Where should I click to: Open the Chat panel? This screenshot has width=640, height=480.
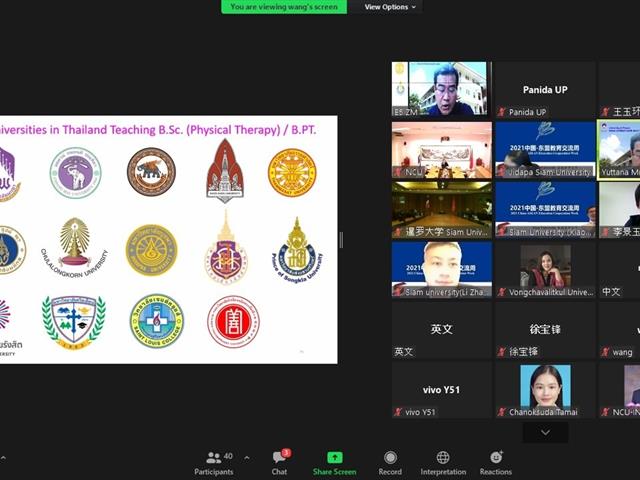[280, 463]
